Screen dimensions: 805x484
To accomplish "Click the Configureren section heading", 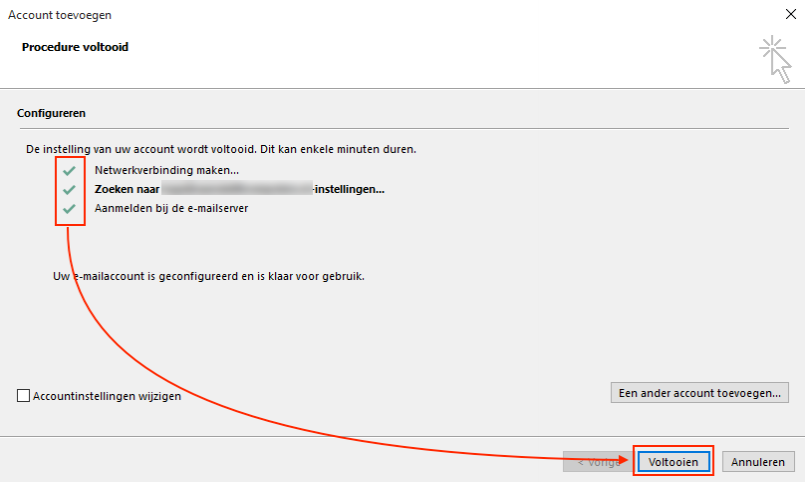I will pos(51,113).
